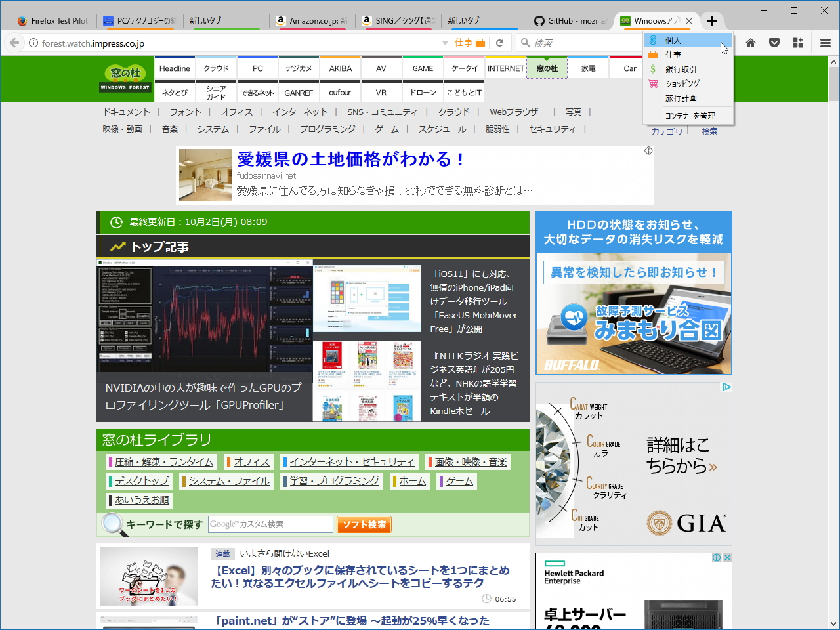Viewport: 840px width, 630px height.
Task: Click inside the Google custom search field
Action: [270, 524]
